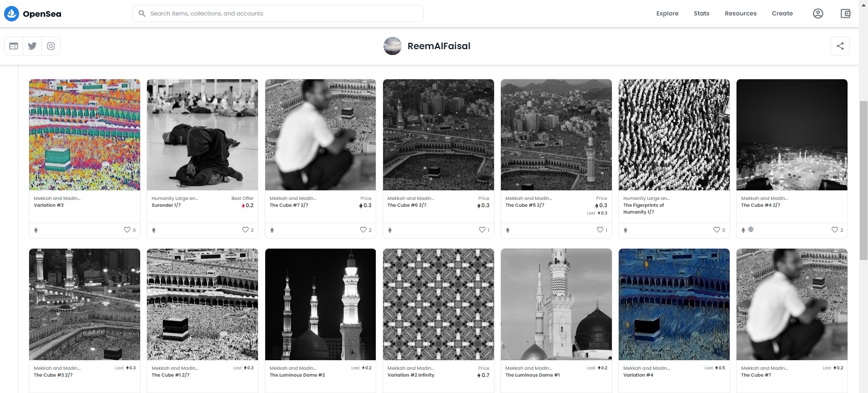Open the Instagram link icon

pyautogui.click(x=51, y=46)
